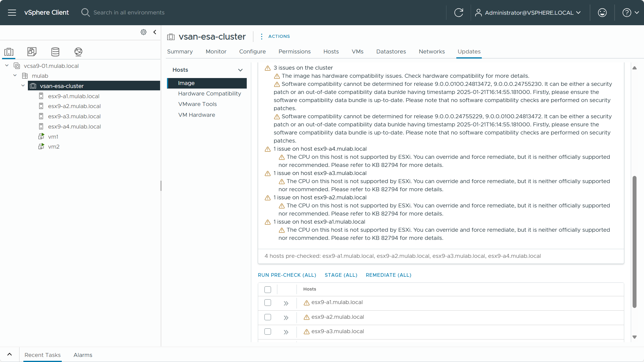Click RUN PRE-CHECK (ALL)

click(x=287, y=275)
